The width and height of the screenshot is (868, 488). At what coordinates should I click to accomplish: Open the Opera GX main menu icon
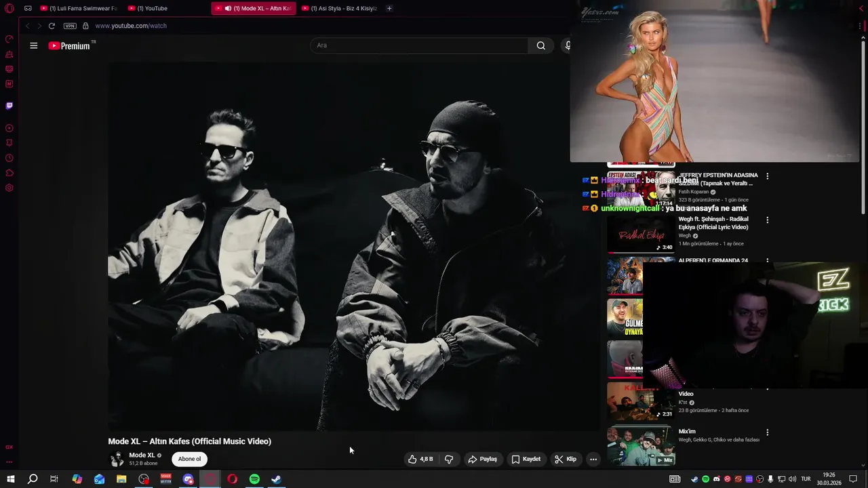coord(9,8)
